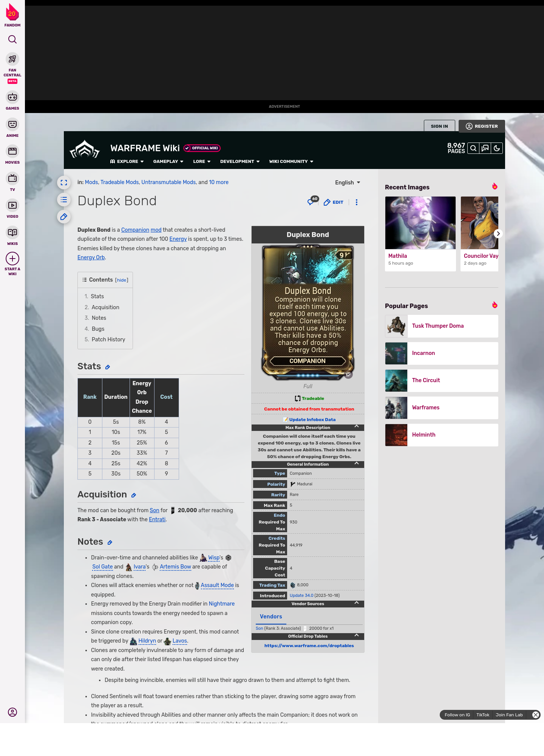Open the EXPLORE dropdown menu
The width and height of the screenshot is (544, 756).
coord(127,161)
